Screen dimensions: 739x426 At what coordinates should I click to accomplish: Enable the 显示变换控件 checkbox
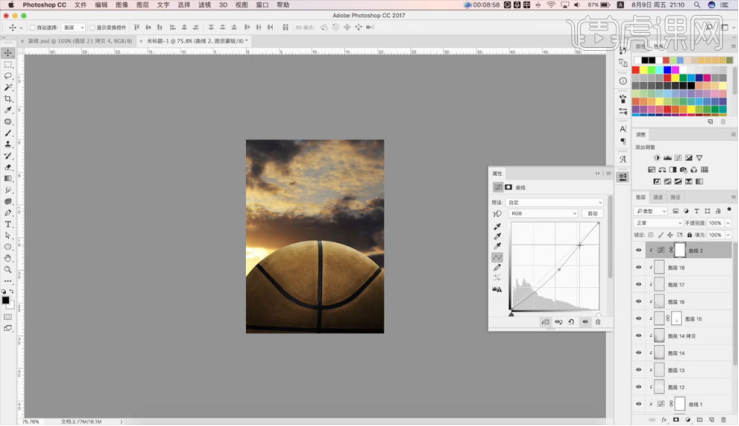[x=93, y=27]
